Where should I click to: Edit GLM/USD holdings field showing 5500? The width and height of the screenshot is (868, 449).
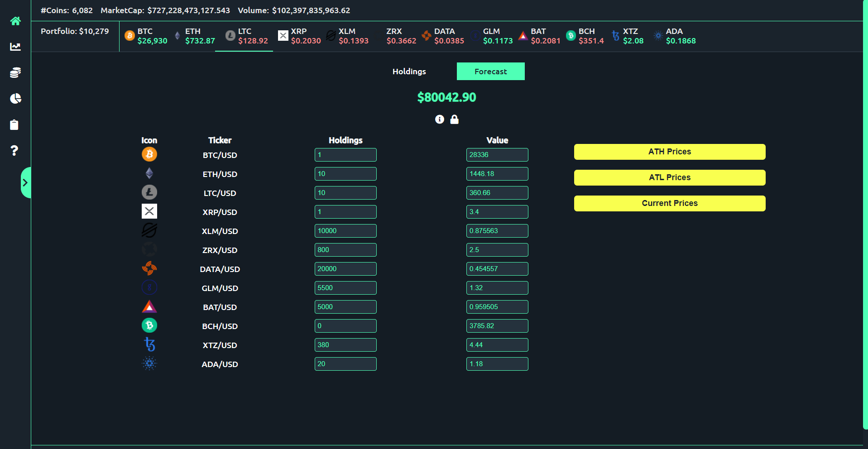345,288
